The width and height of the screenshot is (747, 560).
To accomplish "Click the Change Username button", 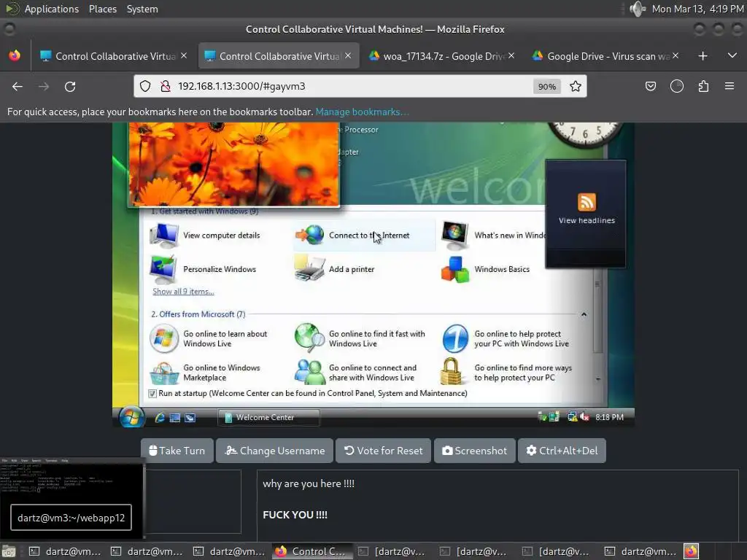I will coord(274,451).
